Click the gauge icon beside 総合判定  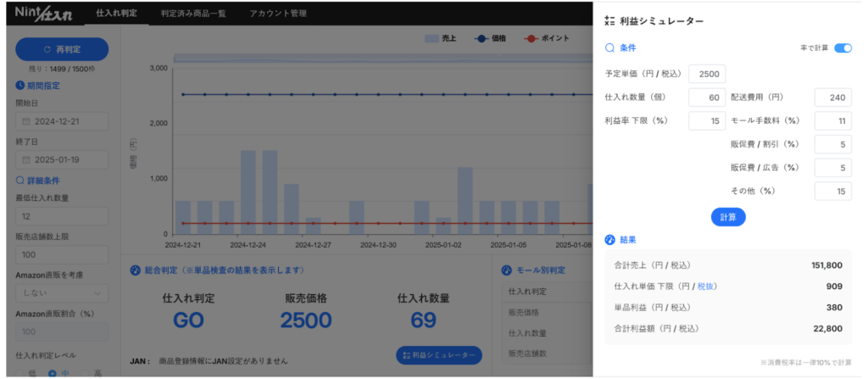click(134, 270)
